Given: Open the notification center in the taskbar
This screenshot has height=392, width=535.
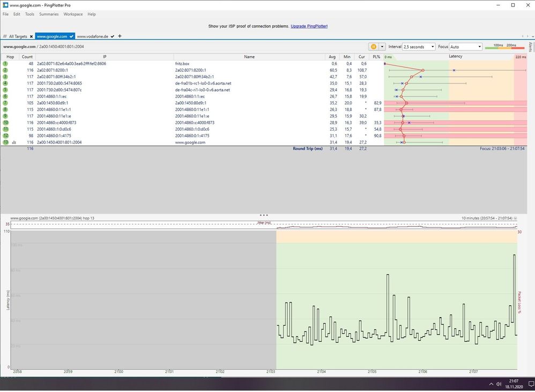Looking at the screenshot, I should coord(531,384).
